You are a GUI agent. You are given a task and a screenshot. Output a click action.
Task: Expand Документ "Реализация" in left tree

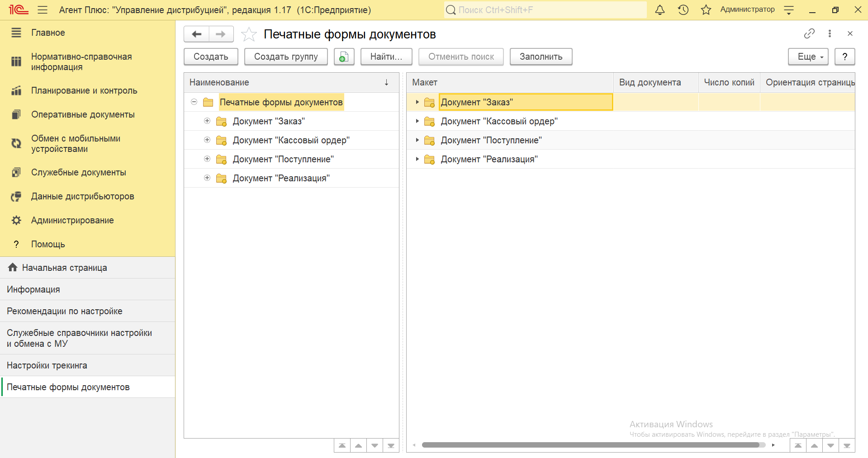point(207,178)
